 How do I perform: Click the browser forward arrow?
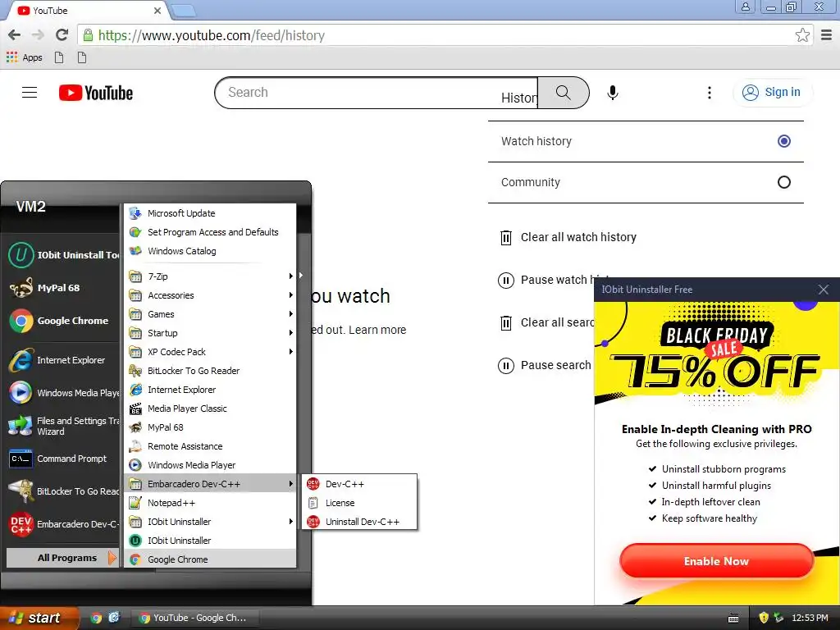(38, 35)
